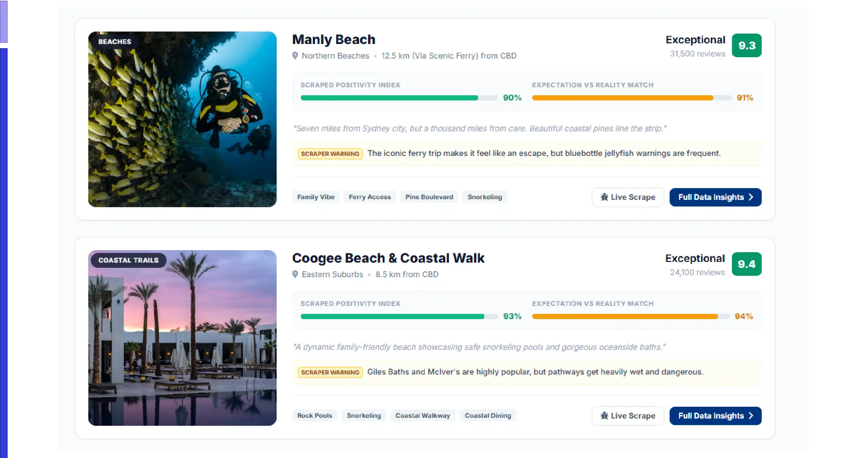The width and height of the screenshot is (868, 458).
Task: Open Full Data Insights for Coogee Beach
Action: pos(715,416)
